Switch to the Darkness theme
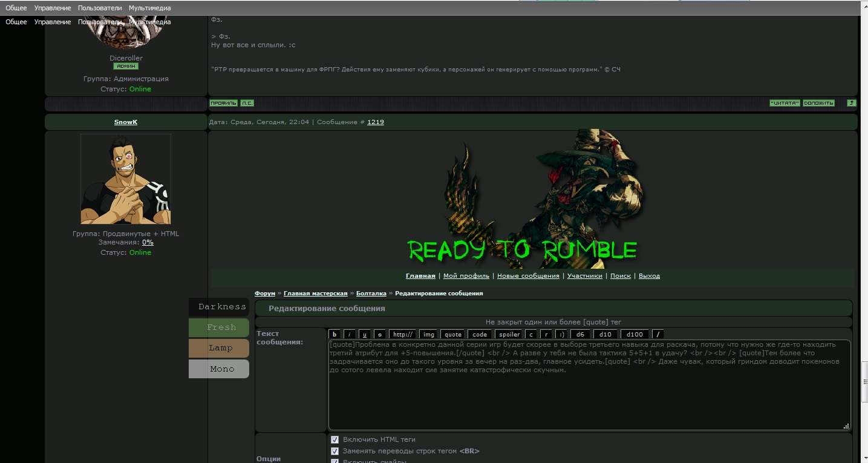 [219, 307]
